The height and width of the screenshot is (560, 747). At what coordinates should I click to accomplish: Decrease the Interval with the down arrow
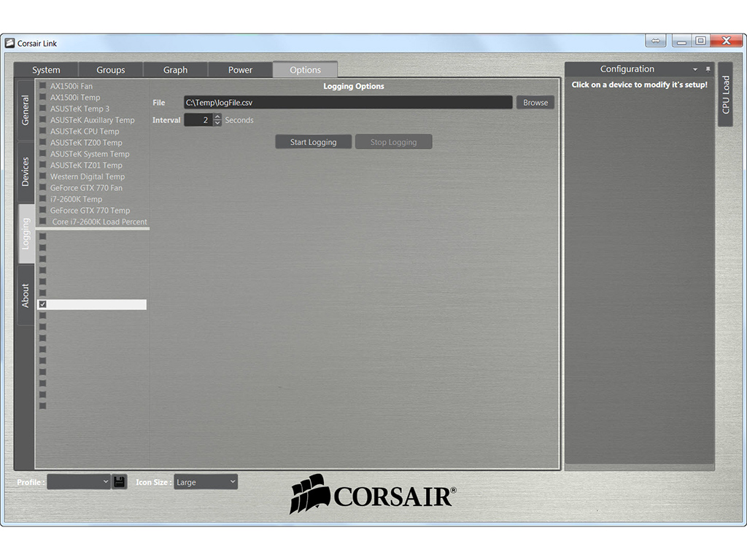click(x=217, y=122)
